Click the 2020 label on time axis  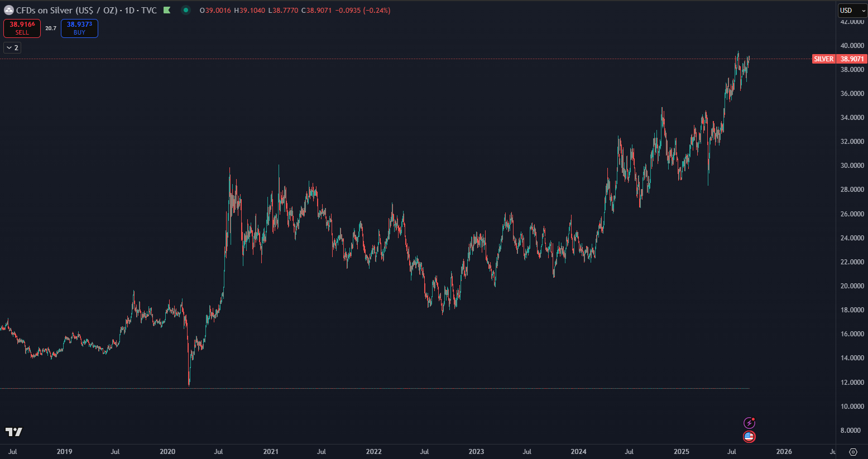pyautogui.click(x=167, y=452)
